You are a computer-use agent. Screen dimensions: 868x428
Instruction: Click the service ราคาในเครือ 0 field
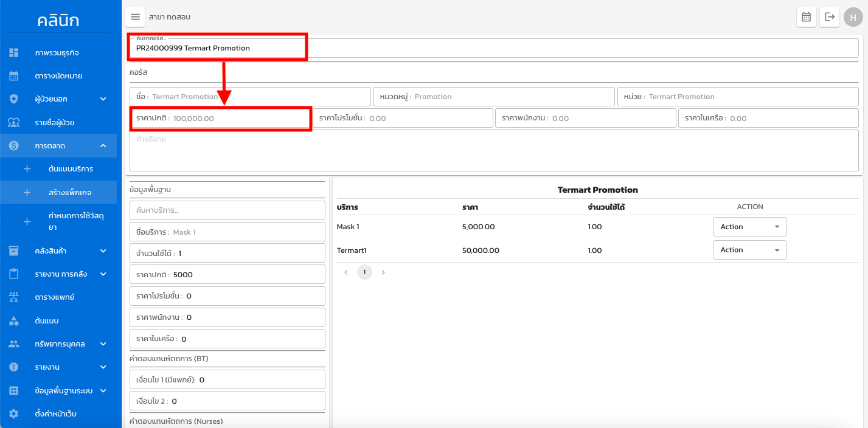pyautogui.click(x=227, y=339)
